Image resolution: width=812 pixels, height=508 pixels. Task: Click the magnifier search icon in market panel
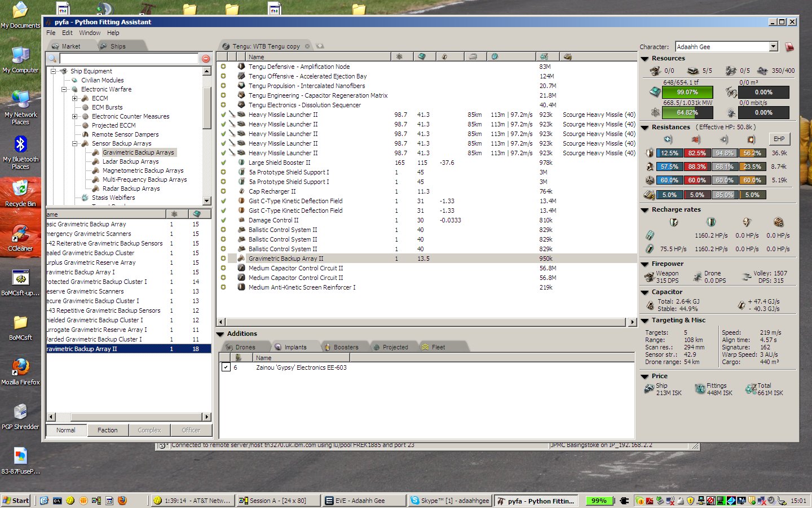tap(52, 59)
